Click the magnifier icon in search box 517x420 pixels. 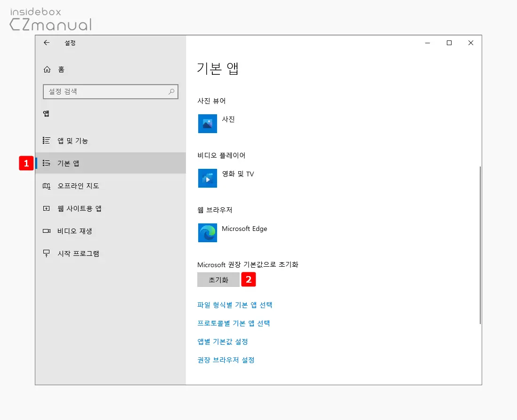(171, 92)
